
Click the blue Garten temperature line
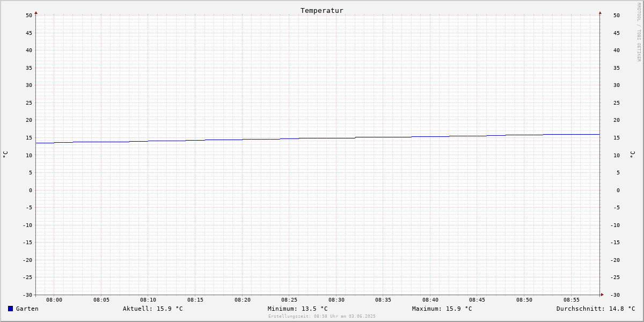318,138
